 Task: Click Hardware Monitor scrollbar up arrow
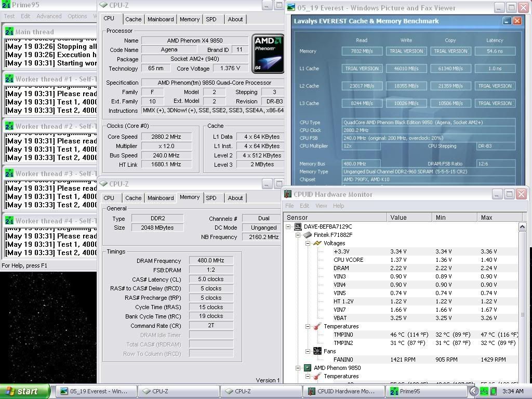pos(522,227)
